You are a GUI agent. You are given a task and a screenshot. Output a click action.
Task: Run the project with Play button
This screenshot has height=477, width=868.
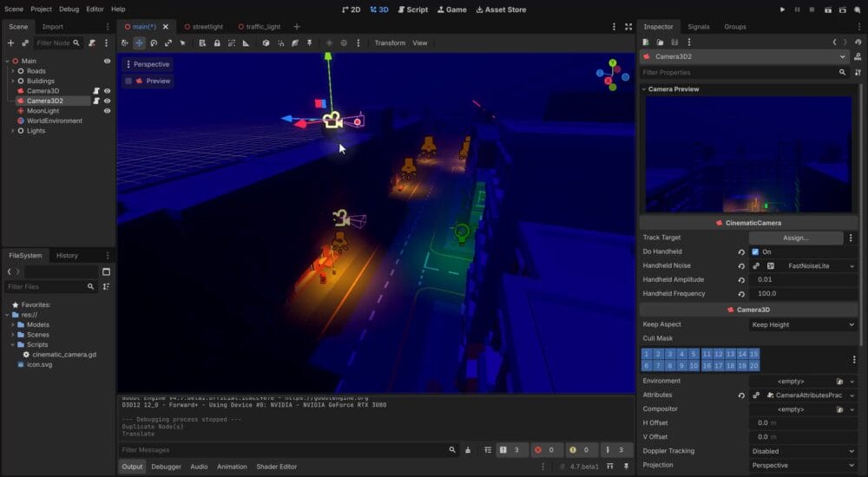782,10
